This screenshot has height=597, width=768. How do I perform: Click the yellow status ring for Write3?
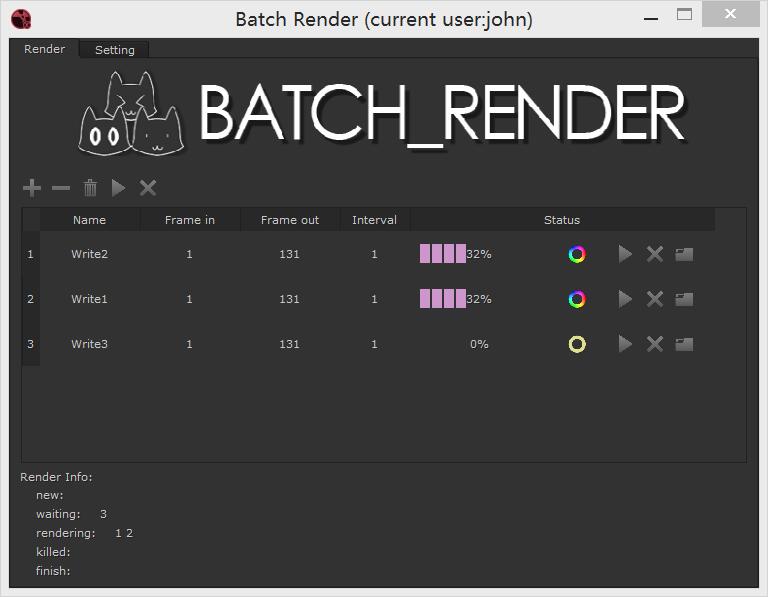[x=577, y=344]
